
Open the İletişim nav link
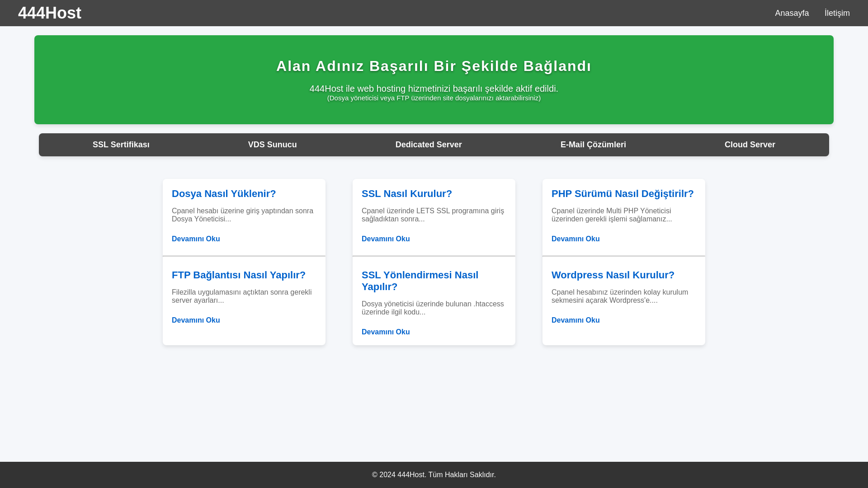(x=837, y=13)
